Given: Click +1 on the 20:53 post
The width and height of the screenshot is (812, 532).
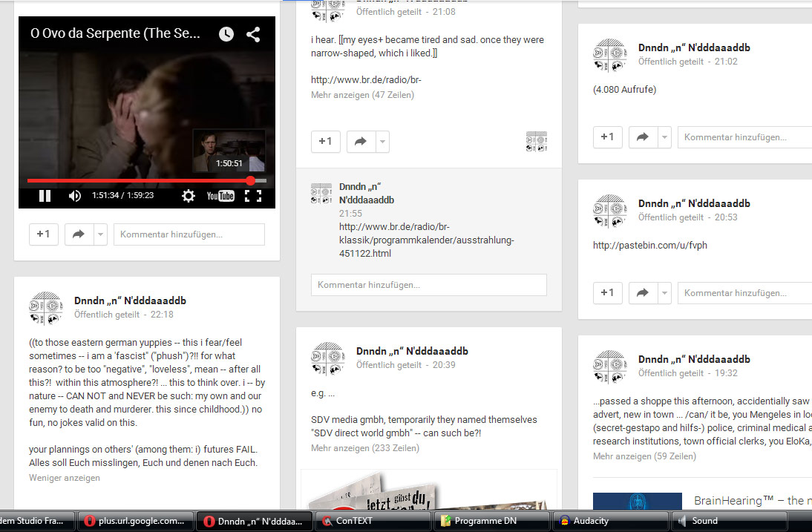Looking at the screenshot, I should [x=607, y=293].
